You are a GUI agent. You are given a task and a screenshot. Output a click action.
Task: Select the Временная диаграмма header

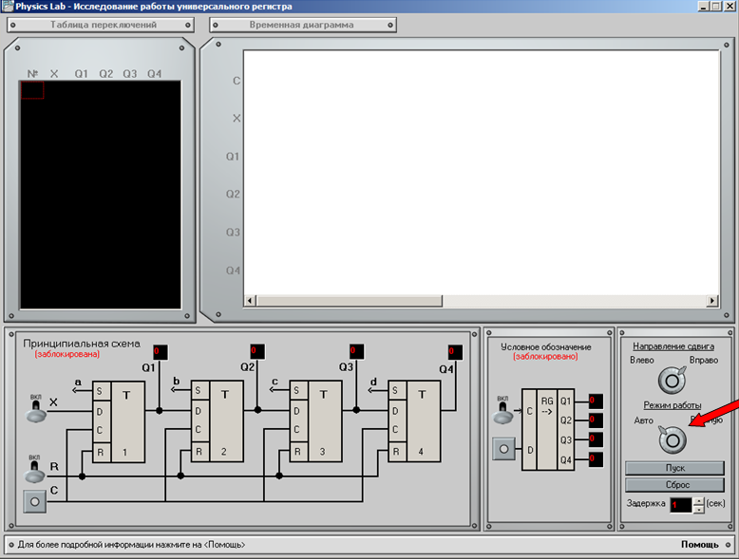[303, 25]
